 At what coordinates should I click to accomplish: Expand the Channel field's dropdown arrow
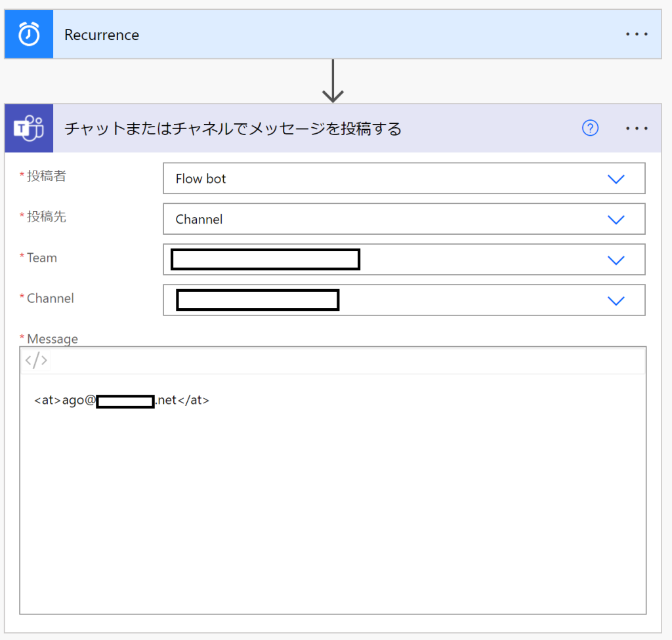[x=616, y=301]
